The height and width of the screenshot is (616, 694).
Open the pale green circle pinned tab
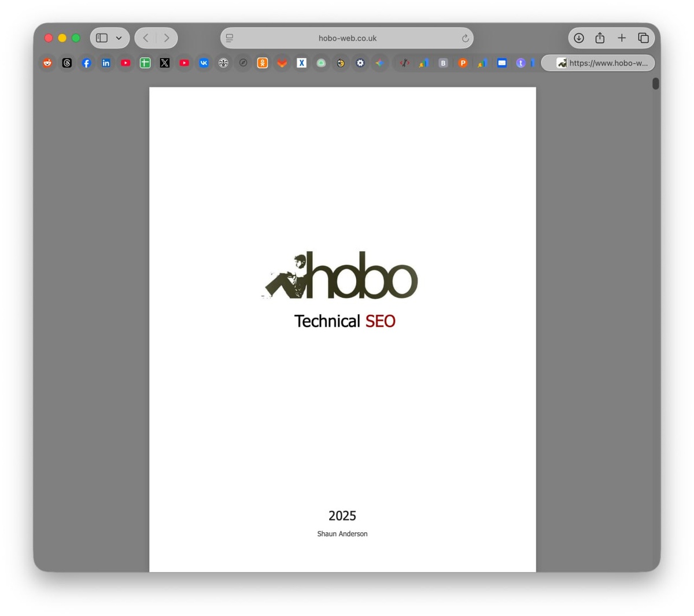(321, 63)
